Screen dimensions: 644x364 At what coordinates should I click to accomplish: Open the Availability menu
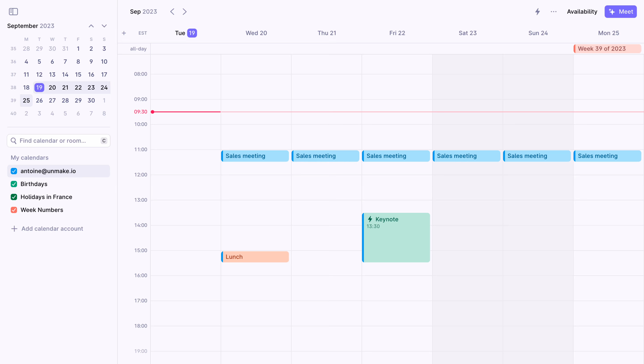click(x=582, y=12)
